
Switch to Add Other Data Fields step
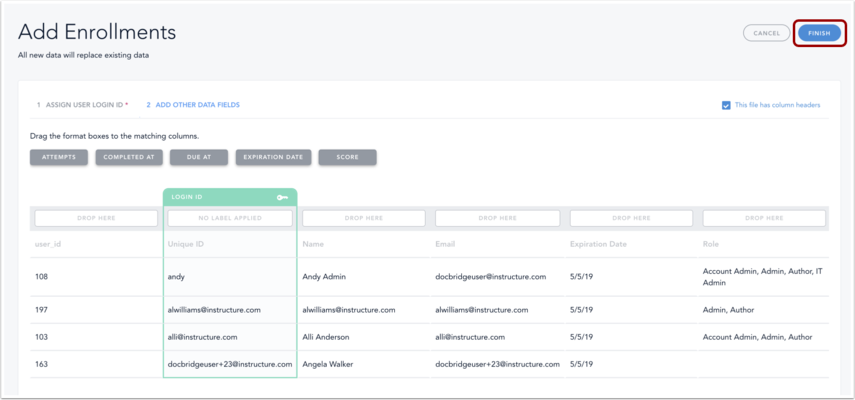pyautogui.click(x=192, y=105)
